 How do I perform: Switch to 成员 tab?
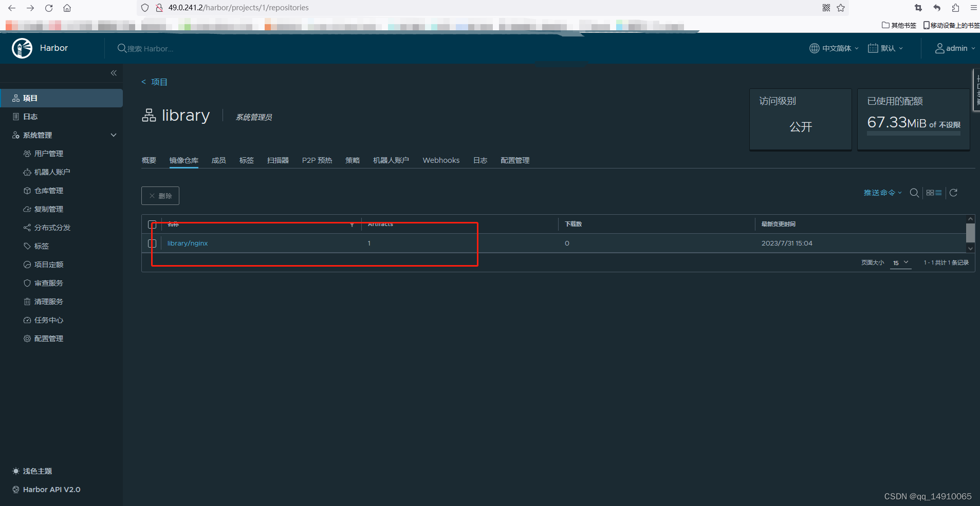(219, 160)
